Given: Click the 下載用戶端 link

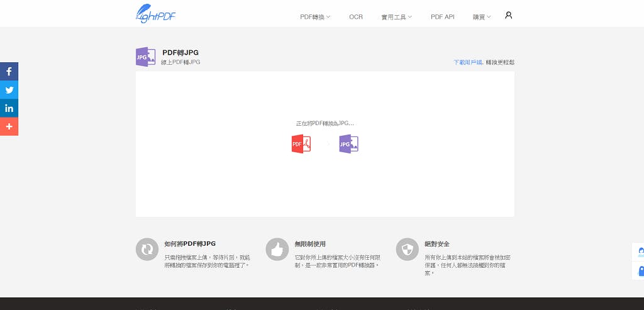Looking at the screenshot, I should click(x=467, y=62).
